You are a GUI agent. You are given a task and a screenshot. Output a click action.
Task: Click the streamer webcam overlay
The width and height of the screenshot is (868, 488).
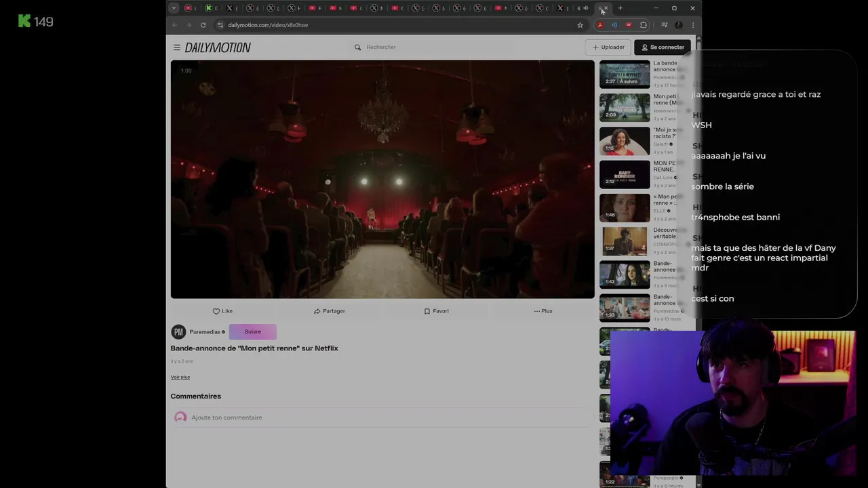(733, 403)
